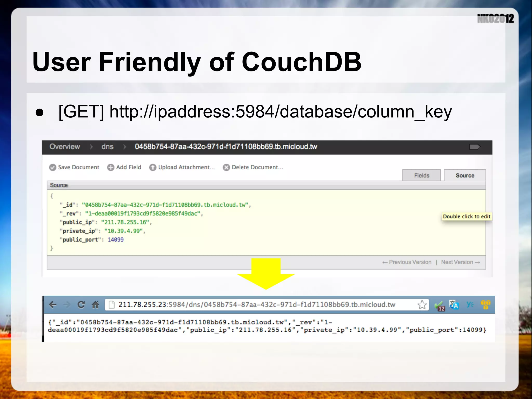Click the "Double click to edit" tooltip
Viewport: 532px width, 399px height.
tap(467, 216)
